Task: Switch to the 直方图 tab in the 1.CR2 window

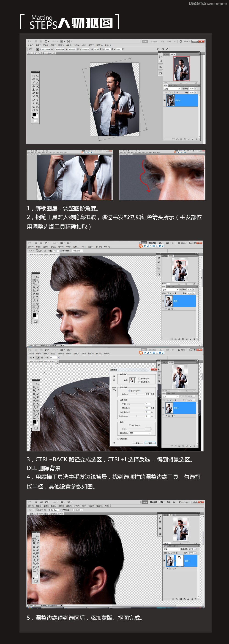Action: click(x=166, y=54)
